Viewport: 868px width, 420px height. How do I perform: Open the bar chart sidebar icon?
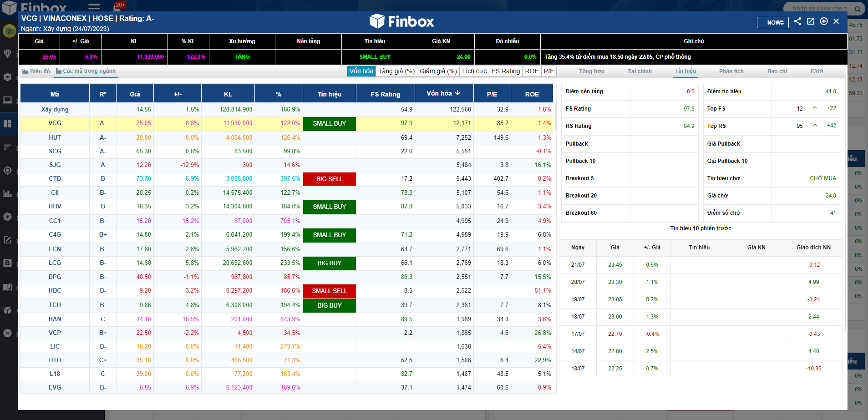tap(8, 193)
